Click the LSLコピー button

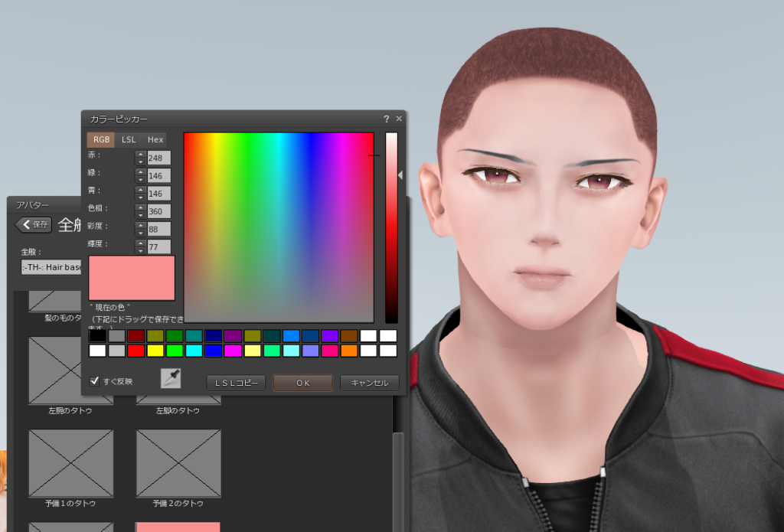(x=236, y=383)
